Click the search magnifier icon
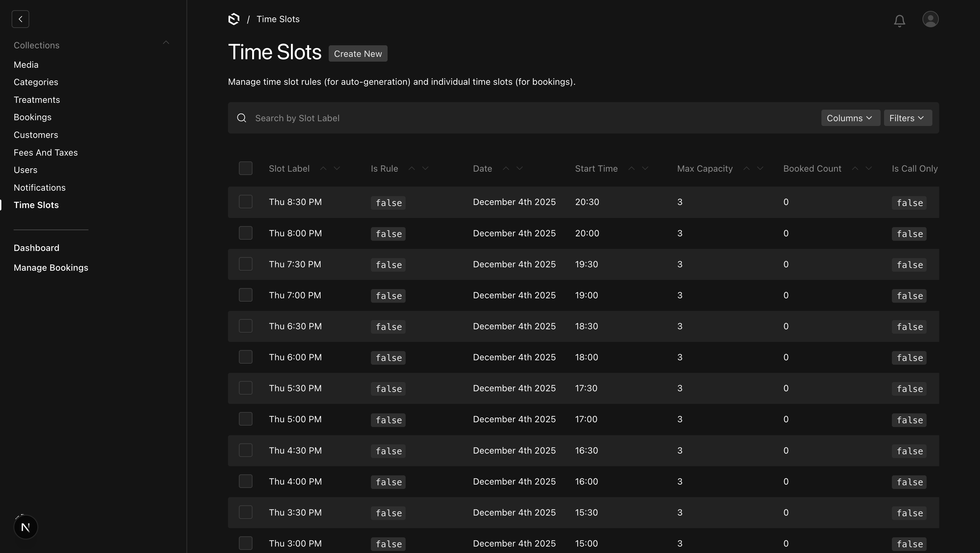The image size is (980, 553). click(242, 118)
